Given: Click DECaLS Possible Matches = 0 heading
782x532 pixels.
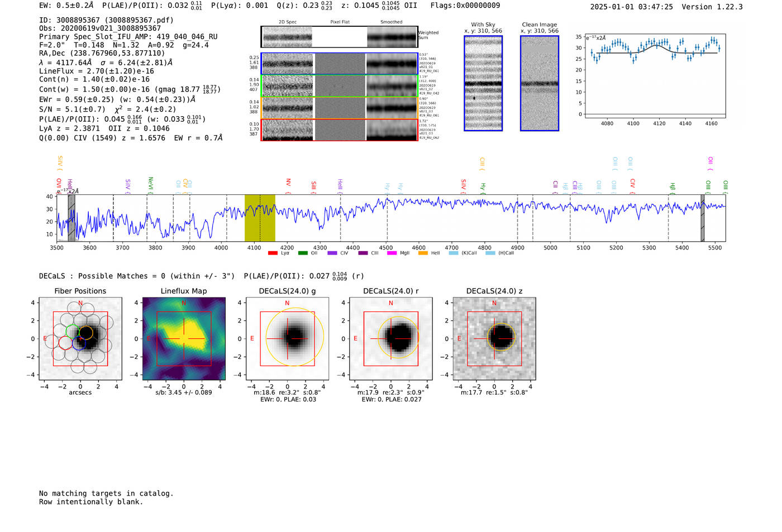Looking at the screenshot, I should click(137, 276).
